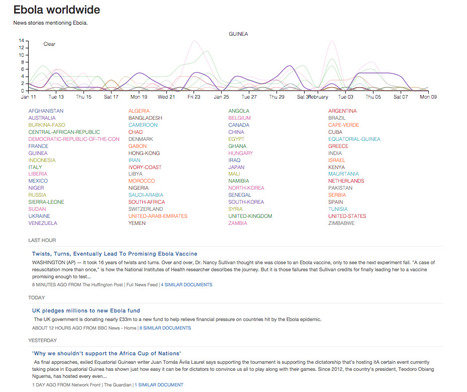Image resolution: width=467 pixels, height=392 pixels.
Task: Filter by SWITZERLAND
Action: tap(146, 209)
